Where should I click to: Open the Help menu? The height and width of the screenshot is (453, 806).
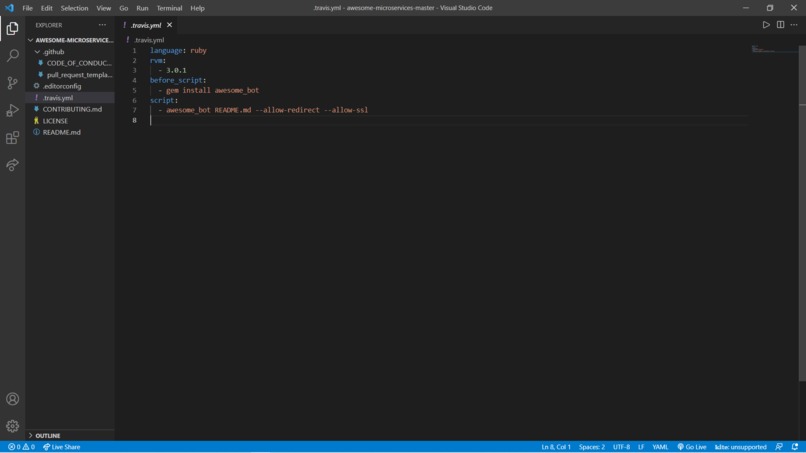[x=197, y=8]
